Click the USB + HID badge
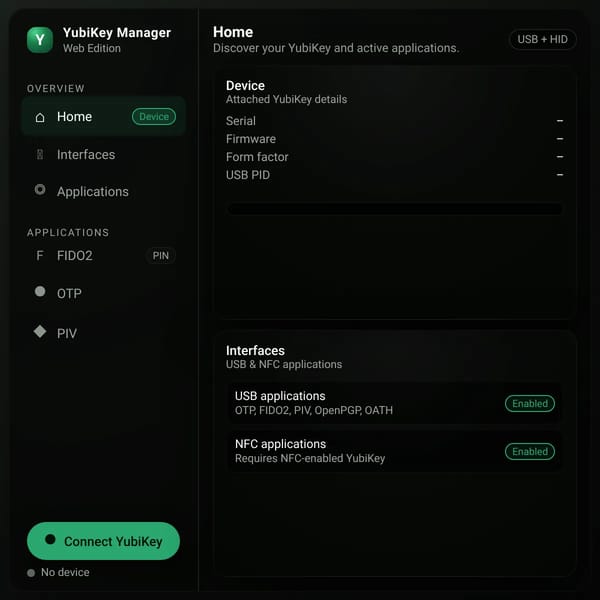600x600 pixels. tap(542, 39)
